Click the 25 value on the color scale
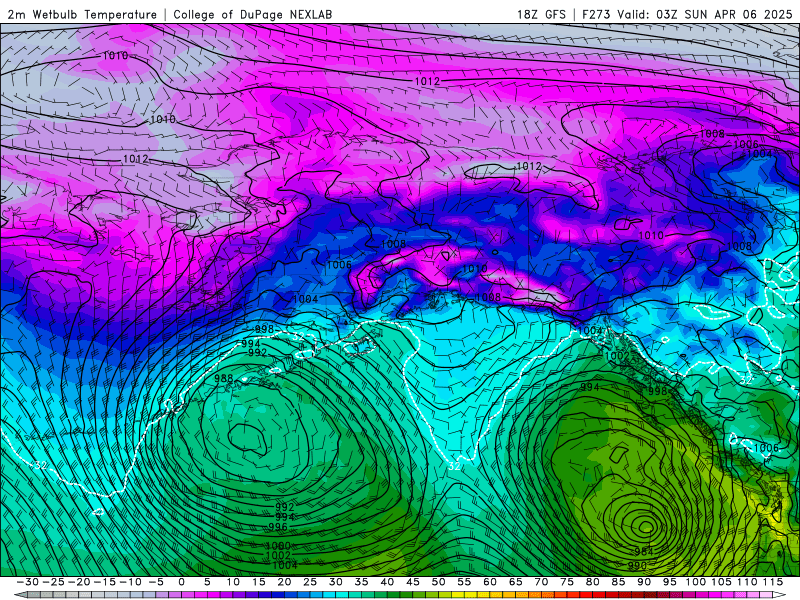The height and width of the screenshot is (600, 800). point(310,582)
